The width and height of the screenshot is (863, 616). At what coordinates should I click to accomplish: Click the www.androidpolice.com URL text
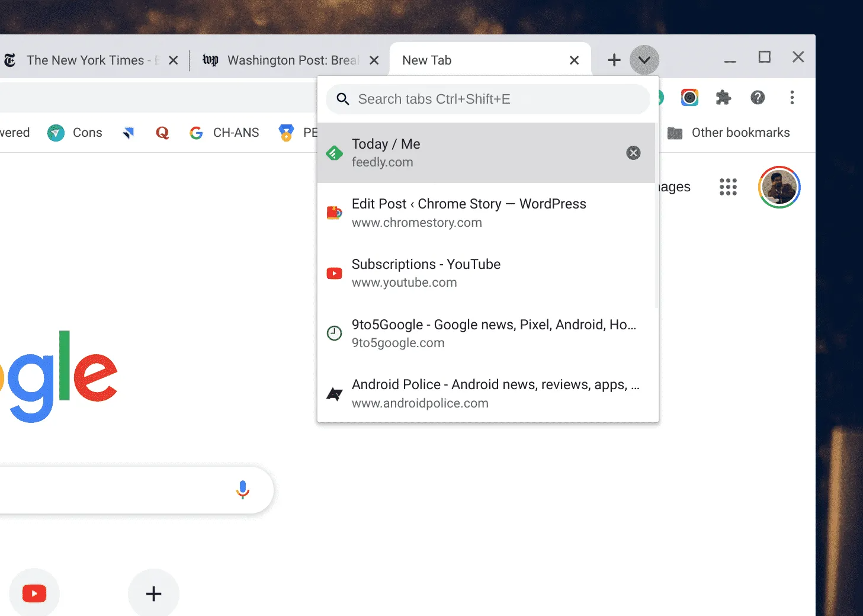click(420, 403)
